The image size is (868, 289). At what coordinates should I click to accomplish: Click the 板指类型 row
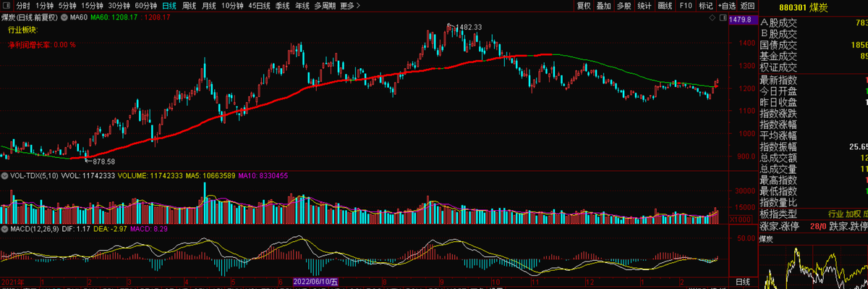[813, 213]
